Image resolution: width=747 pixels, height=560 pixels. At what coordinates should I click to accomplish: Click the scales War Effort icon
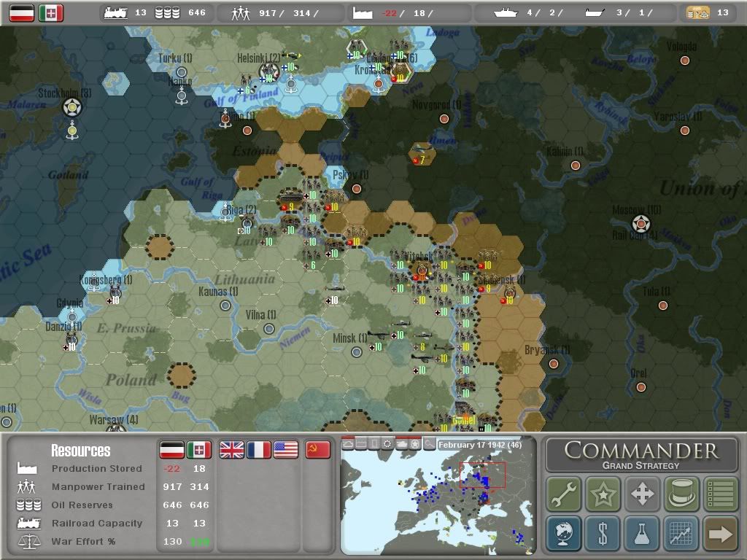point(28,542)
